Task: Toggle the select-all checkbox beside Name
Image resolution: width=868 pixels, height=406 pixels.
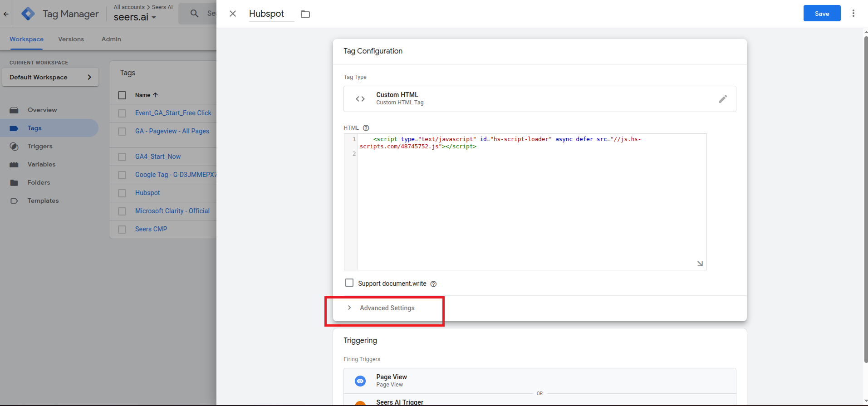Action: click(122, 95)
